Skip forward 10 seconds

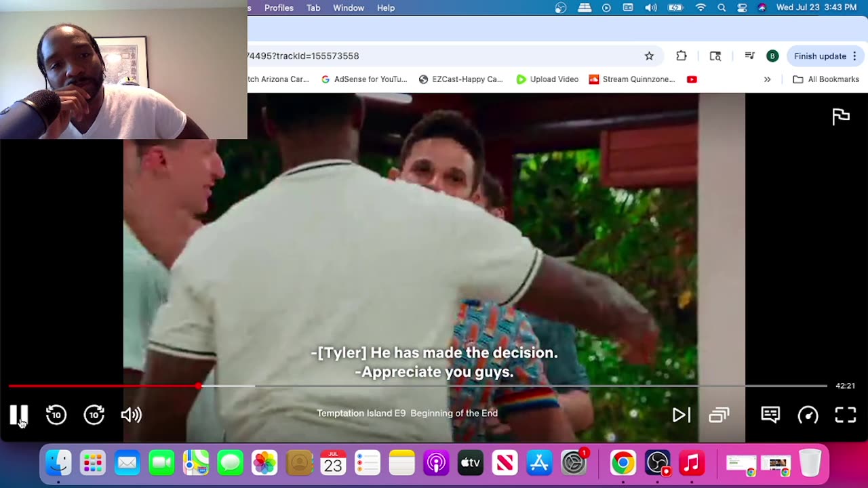(94, 415)
